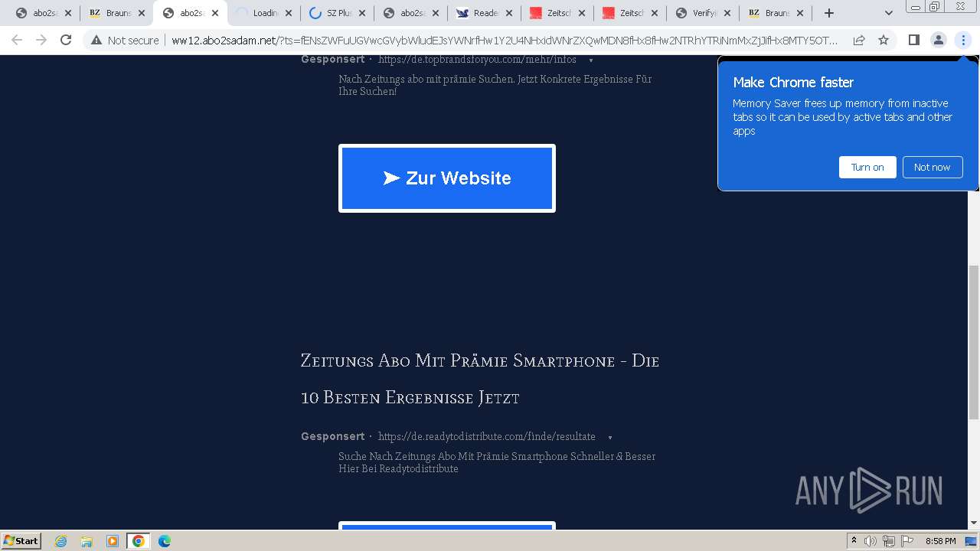This screenshot has height=551, width=980.
Task: Open a new tab with the plus button
Action: point(828,13)
